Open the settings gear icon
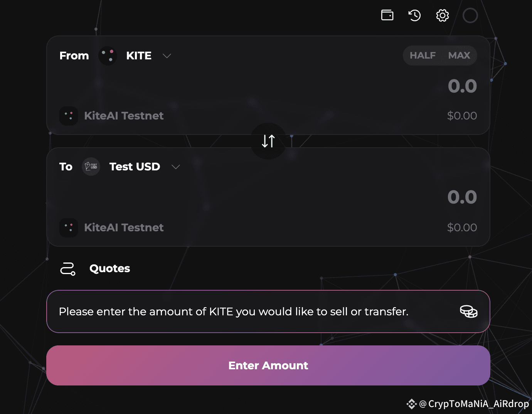The height and width of the screenshot is (414, 532). pos(443,15)
